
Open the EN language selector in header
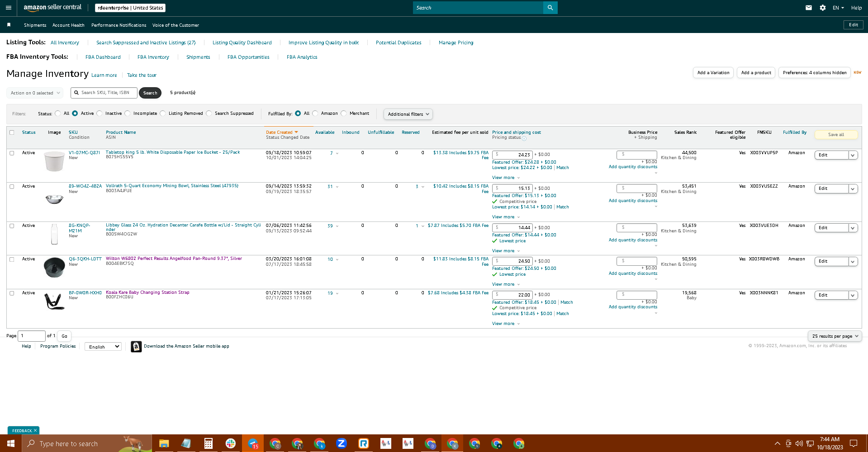click(838, 8)
